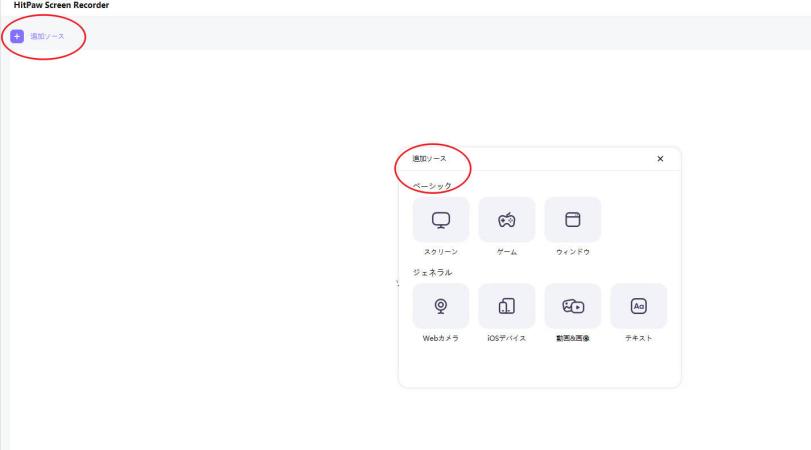The height and width of the screenshot is (450, 811).
Task: Click the 追加ソース dialog title text
Action: point(429,159)
